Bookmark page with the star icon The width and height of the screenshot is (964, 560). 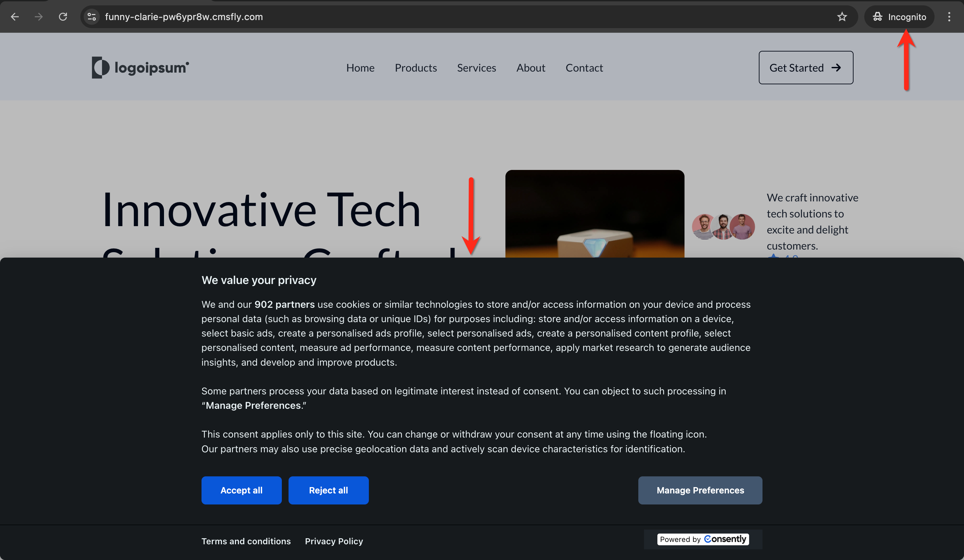842,17
